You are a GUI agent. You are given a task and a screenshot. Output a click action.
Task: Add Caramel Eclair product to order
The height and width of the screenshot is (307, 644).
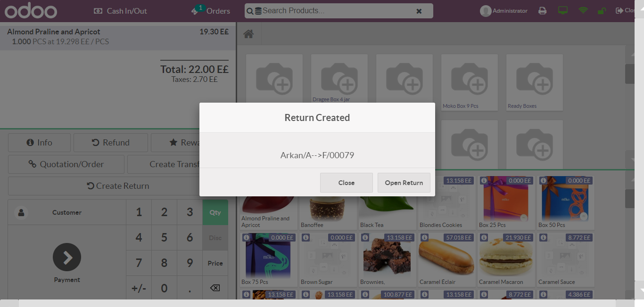coord(446,259)
